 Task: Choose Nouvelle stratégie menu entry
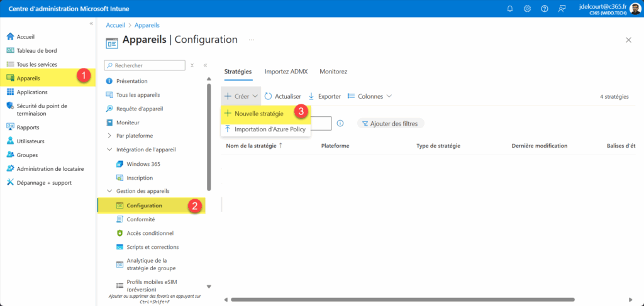[x=266, y=114]
